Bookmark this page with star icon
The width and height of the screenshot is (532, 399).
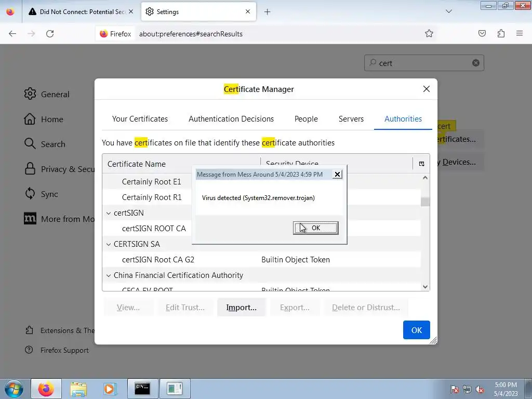point(429,34)
